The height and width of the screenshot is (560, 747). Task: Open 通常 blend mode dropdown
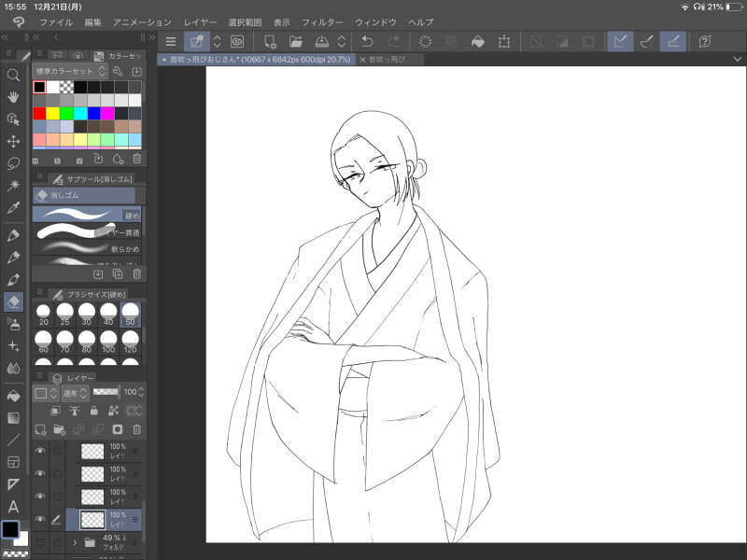click(x=76, y=393)
